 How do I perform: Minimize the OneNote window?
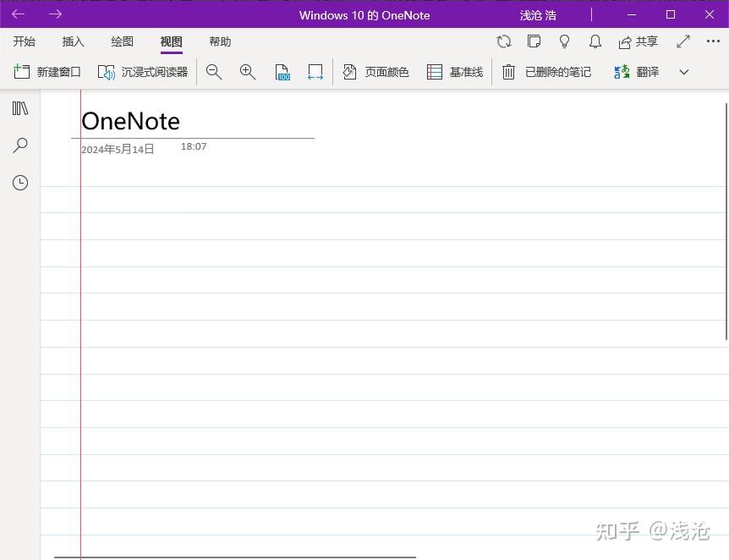(x=632, y=15)
